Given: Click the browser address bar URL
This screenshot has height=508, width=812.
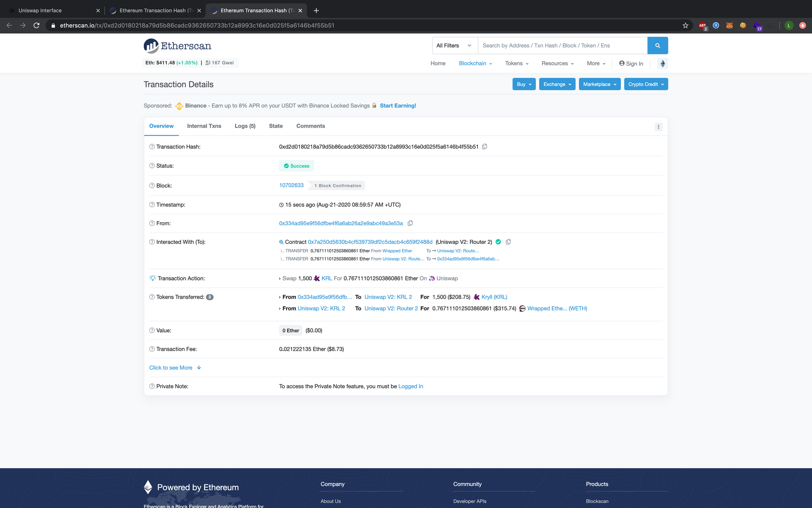Looking at the screenshot, I should tap(197, 25).
